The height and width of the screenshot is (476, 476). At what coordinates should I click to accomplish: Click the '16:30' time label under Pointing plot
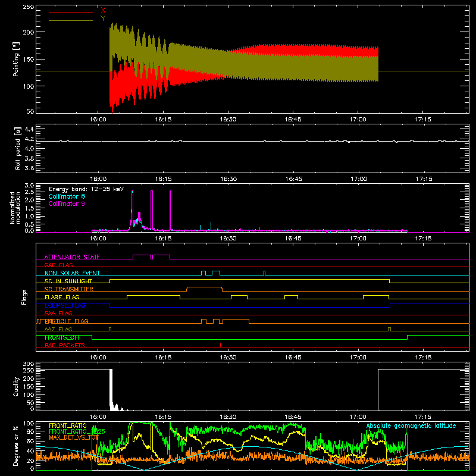click(x=228, y=120)
